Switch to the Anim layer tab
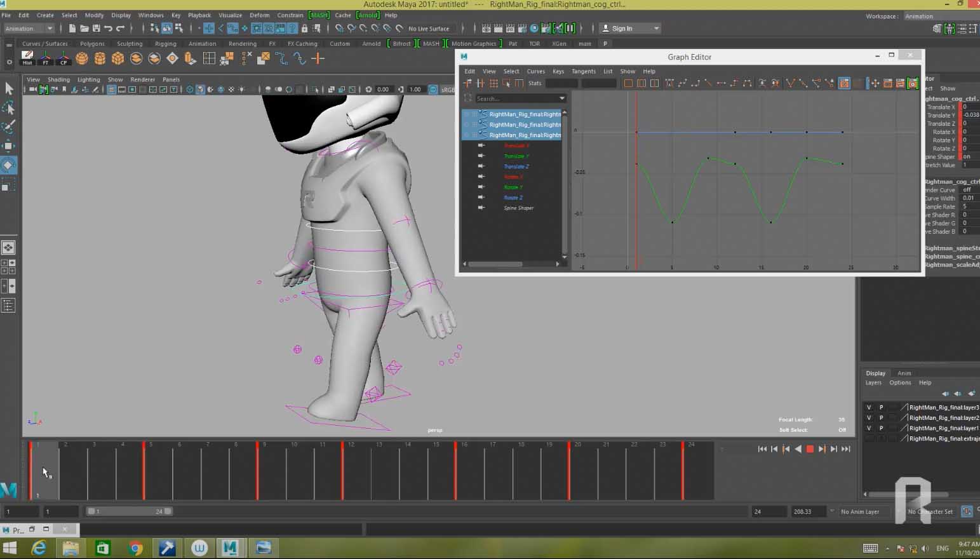The height and width of the screenshot is (559, 980). point(904,373)
